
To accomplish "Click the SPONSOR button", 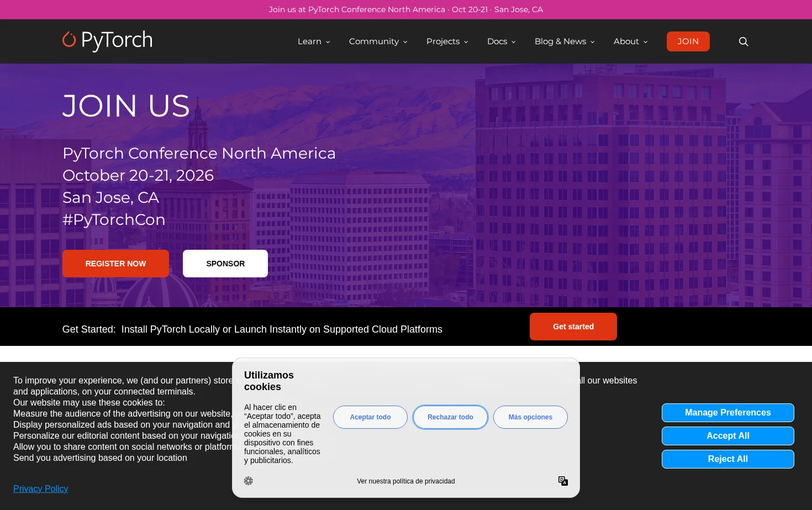I will tap(225, 264).
